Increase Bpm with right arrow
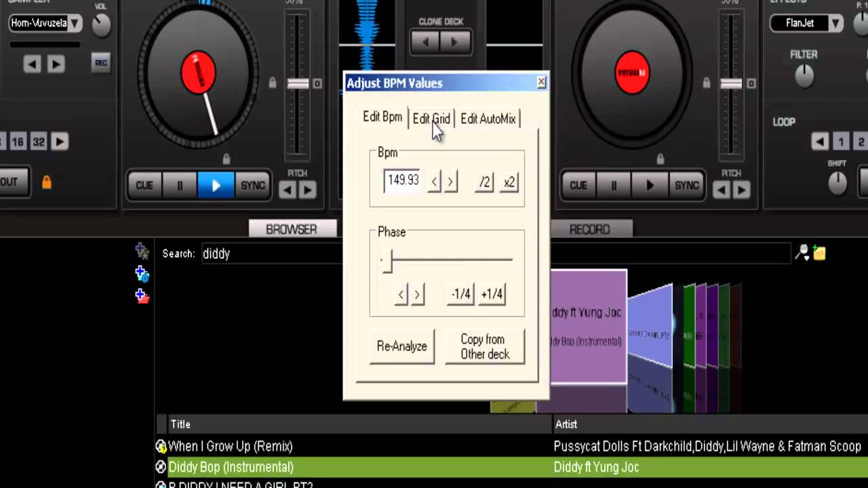 pyautogui.click(x=450, y=182)
